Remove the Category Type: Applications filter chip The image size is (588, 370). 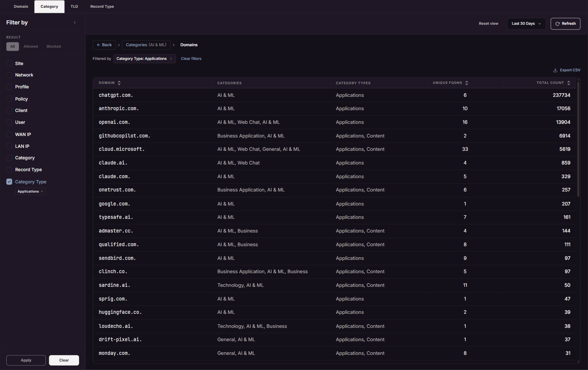171,59
